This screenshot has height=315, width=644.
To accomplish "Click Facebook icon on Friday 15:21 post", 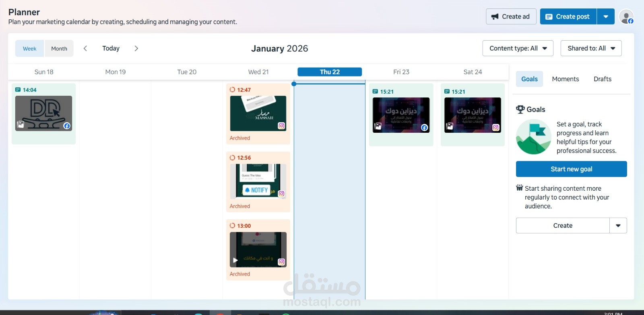I will (424, 128).
